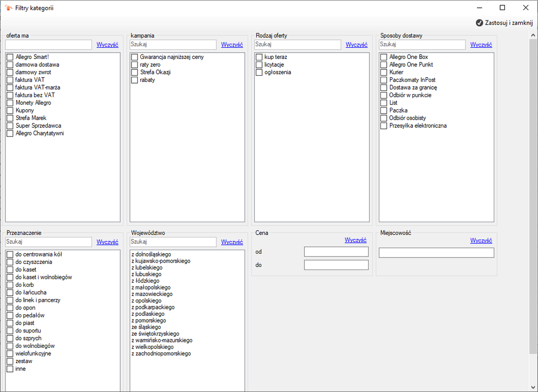Select z mazowieckiego in Województwo list
Image resolution: width=538 pixels, height=392 pixels.
pos(152,294)
